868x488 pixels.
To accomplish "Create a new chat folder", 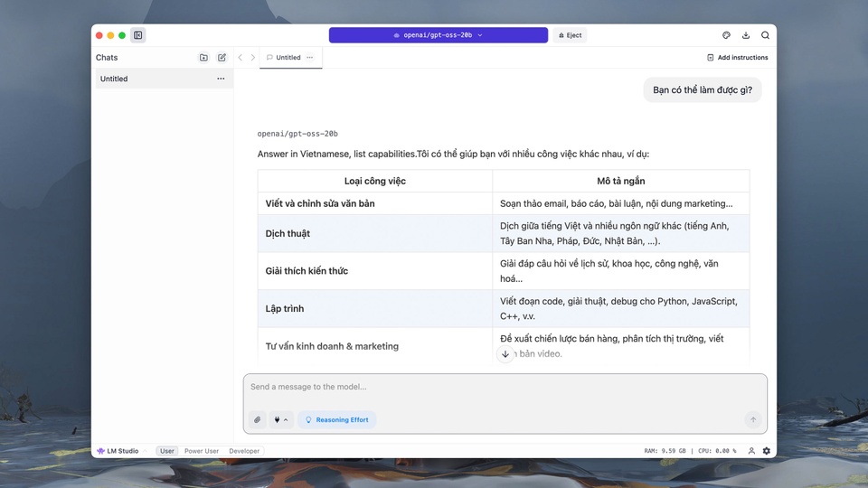I will coord(203,58).
